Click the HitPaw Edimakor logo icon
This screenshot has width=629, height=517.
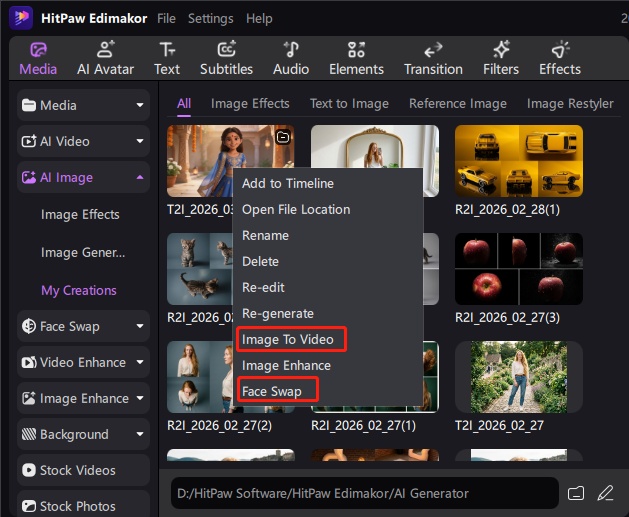click(x=21, y=18)
